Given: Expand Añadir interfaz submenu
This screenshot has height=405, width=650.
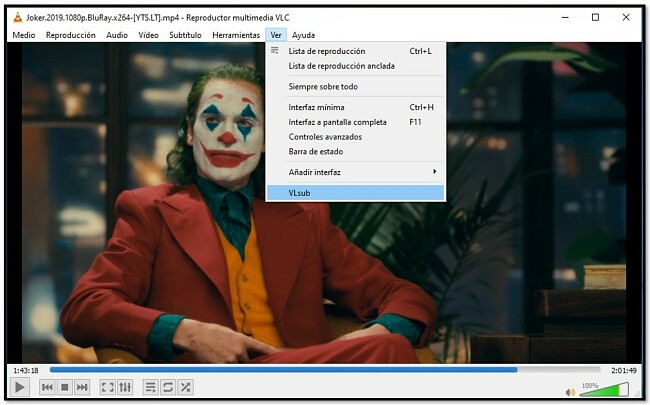Looking at the screenshot, I should coord(356,172).
